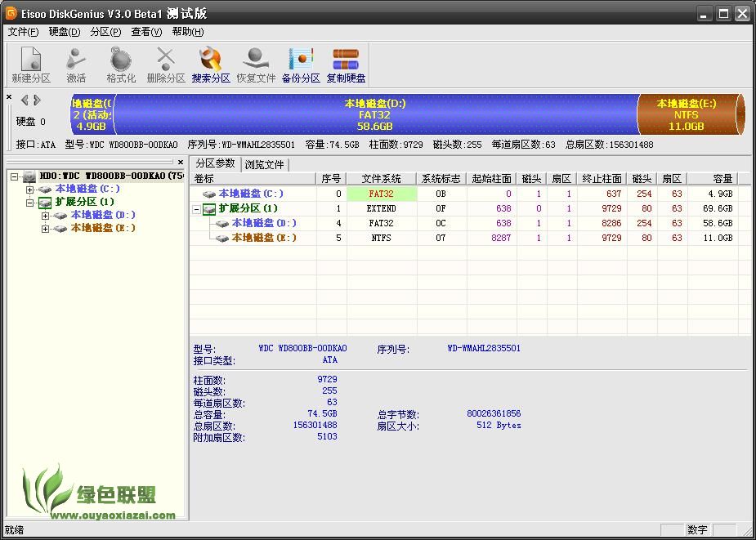
Task: Select the brown 本地磁盘(E:) segment in disk bar
Action: click(x=688, y=114)
